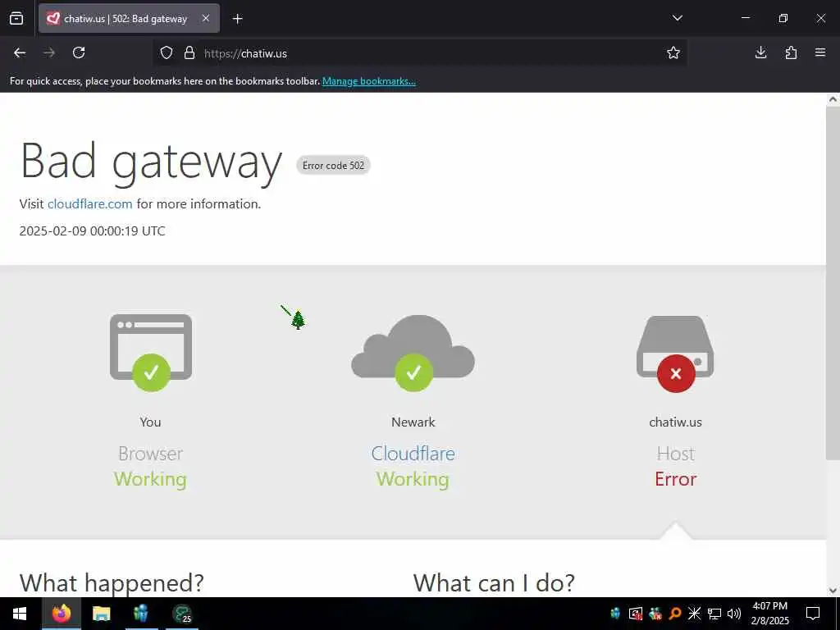Select the Error code 502 badge
Screen dimensions: 840x630
(333, 166)
